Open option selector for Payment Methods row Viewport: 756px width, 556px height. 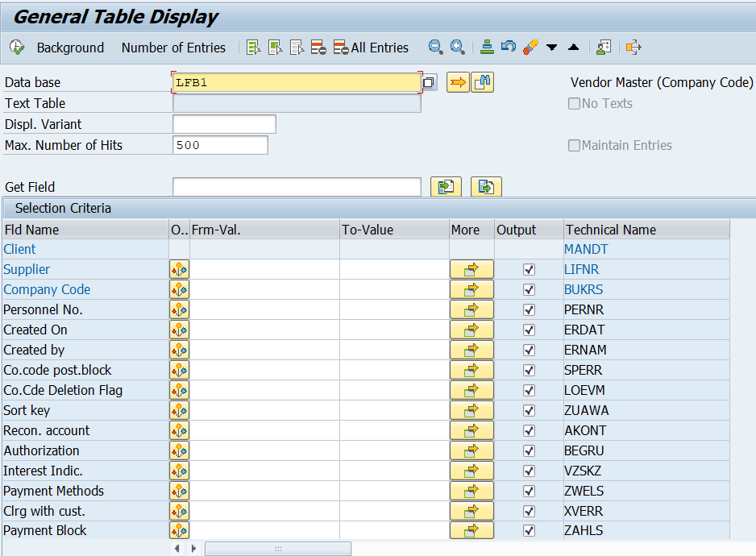180,492
